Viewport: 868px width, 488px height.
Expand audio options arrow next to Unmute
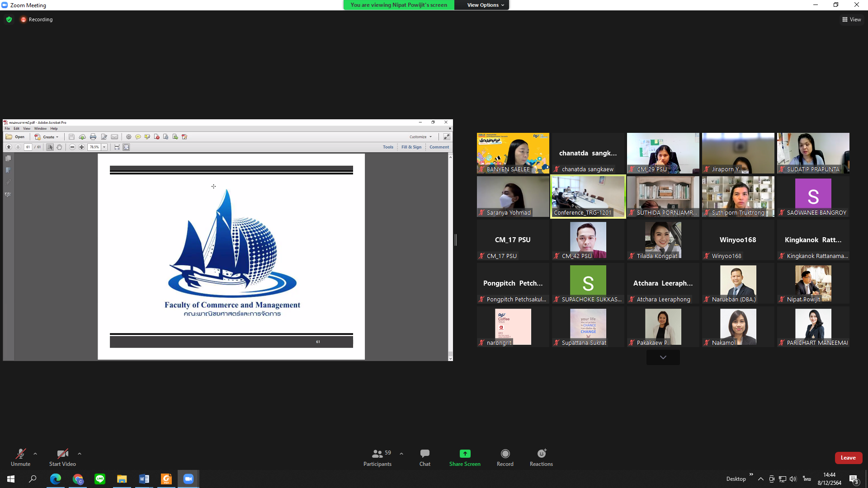(35, 454)
